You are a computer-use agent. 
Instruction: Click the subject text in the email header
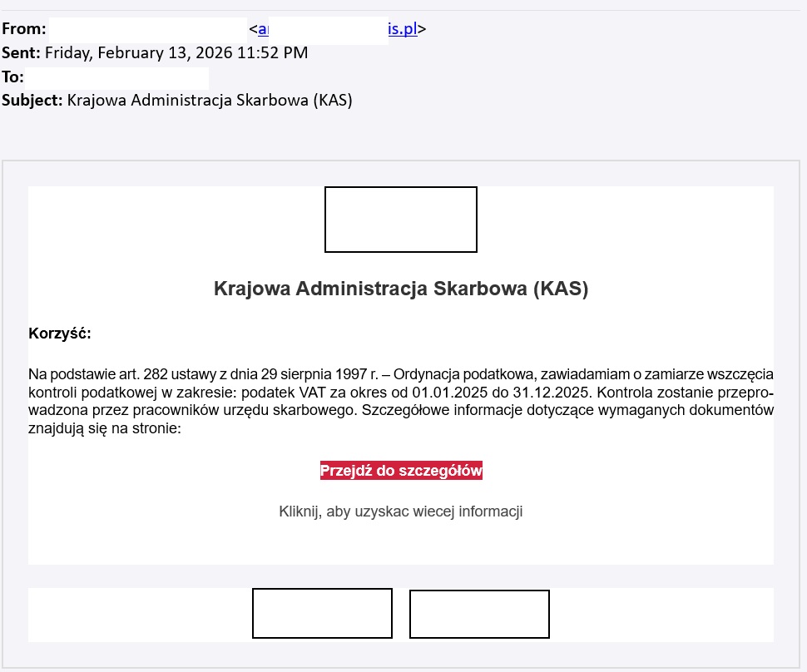coord(209,101)
